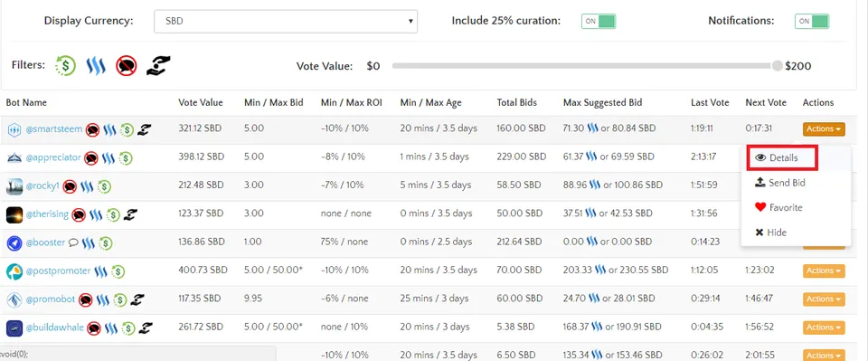The height and width of the screenshot is (361, 868).
Task: Open the @buildawhale bot link
Action: point(55,328)
